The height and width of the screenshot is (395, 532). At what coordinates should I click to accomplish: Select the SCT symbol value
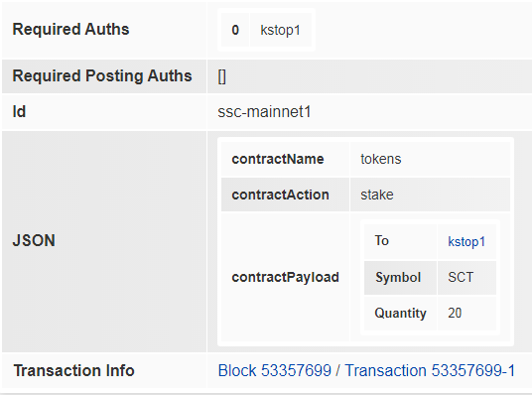pyautogui.click(x=461, y=277)
